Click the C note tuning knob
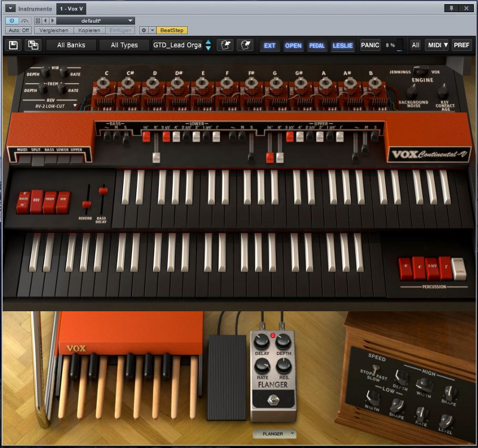The width and height of the screenshot is (478, 448). click(x=103, y=83)
